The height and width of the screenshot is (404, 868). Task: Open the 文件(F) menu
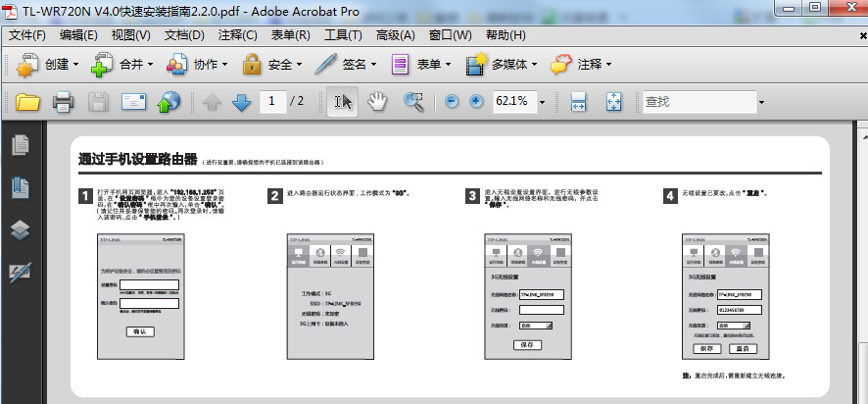pos(27,35)
